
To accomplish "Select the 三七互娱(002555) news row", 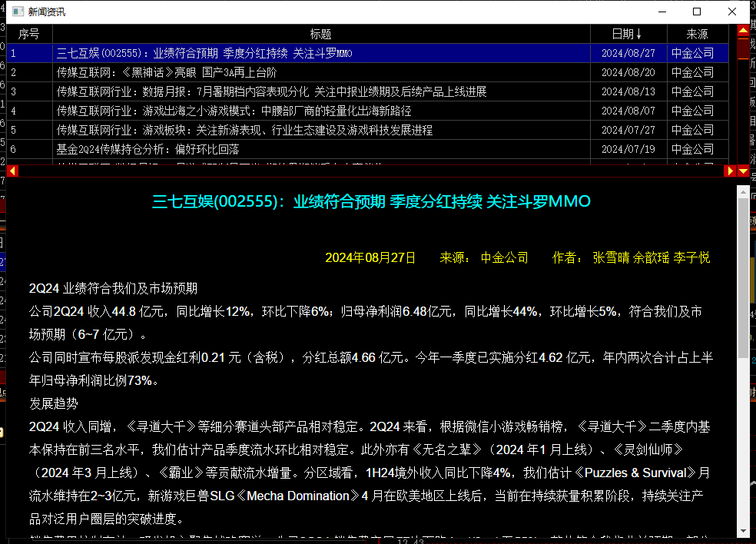I will point(204,54).
